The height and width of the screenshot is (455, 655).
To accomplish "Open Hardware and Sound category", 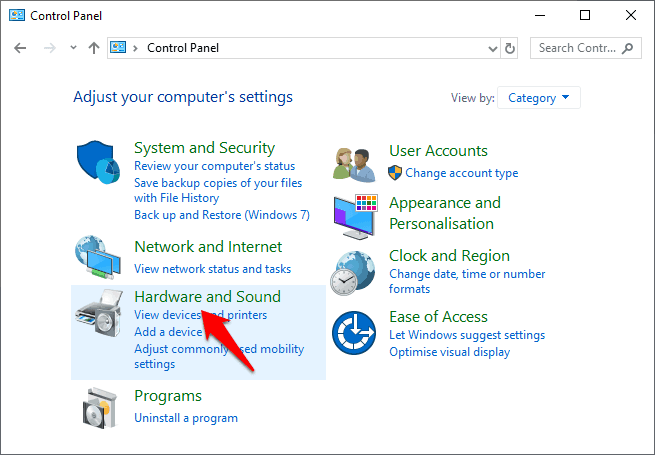I will pyautogui.click(x=207, y=296).
